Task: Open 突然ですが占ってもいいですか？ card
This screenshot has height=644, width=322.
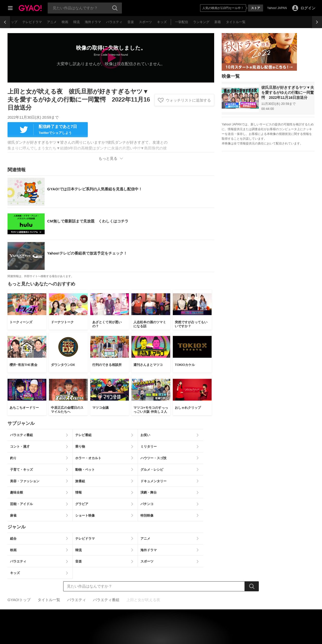Action: click(192, 310)
